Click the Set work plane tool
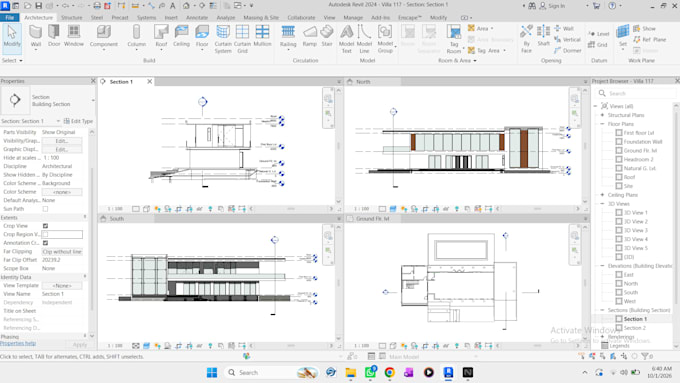 click(623, 36)
